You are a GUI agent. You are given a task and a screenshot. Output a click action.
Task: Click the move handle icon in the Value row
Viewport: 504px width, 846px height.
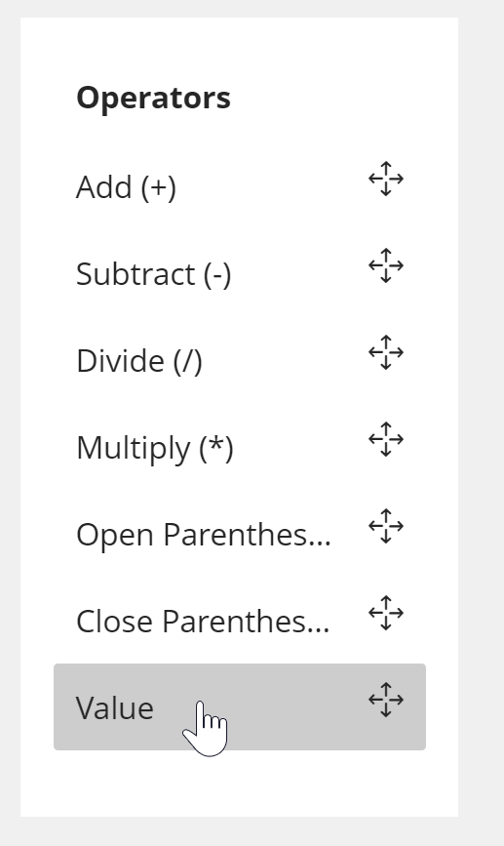[x=386, y=700]
